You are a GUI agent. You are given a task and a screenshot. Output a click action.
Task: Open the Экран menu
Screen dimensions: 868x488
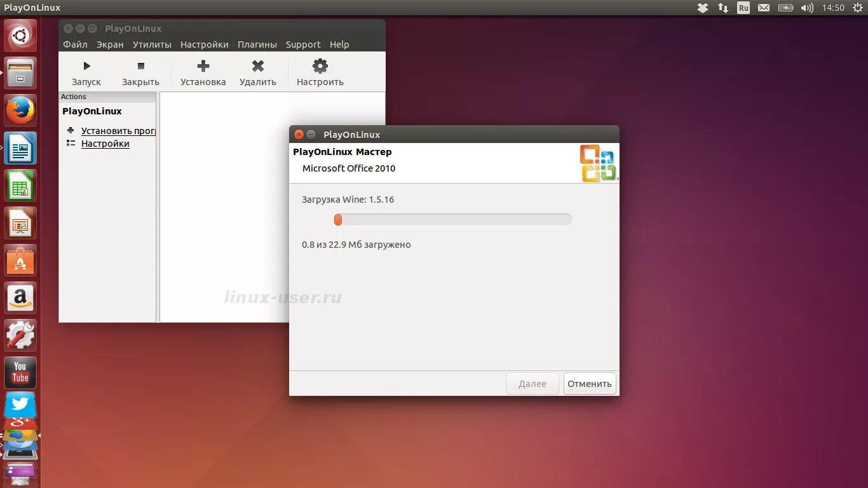click(x=110, y=44)
